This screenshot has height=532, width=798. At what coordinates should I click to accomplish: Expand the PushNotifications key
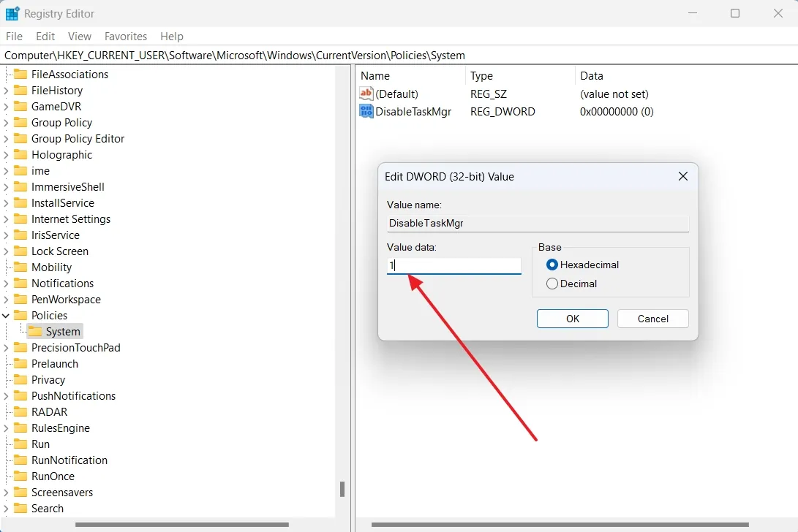[x=6, y=395]
